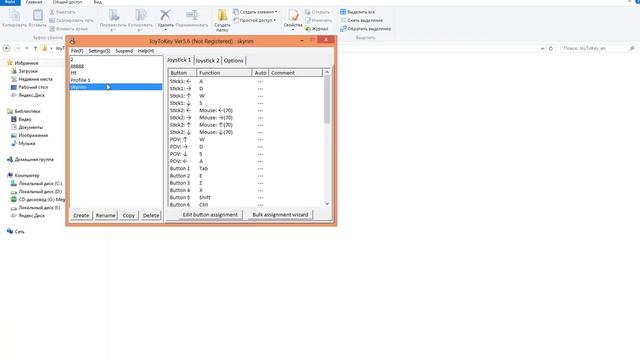Open the Главная ribbon tab in Explorer
The height and width of the screenshot is (360, 640).
[x=34, y=2]
